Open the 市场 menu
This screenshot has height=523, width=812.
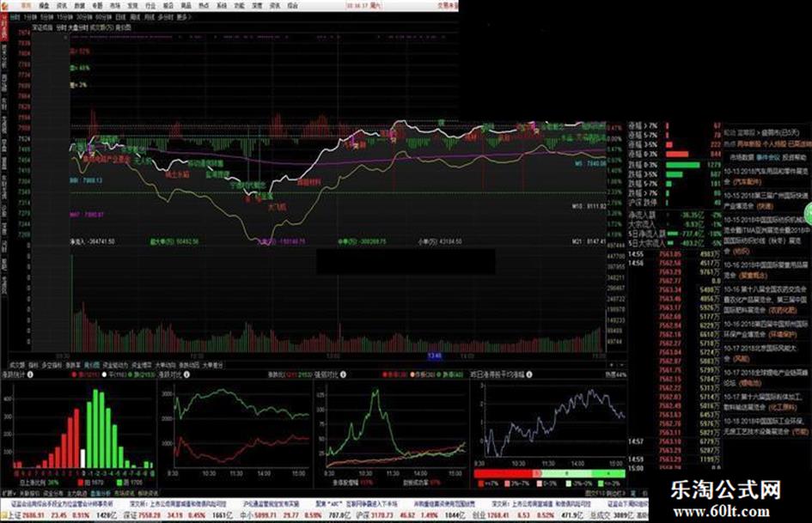click(x=115, y=6)
